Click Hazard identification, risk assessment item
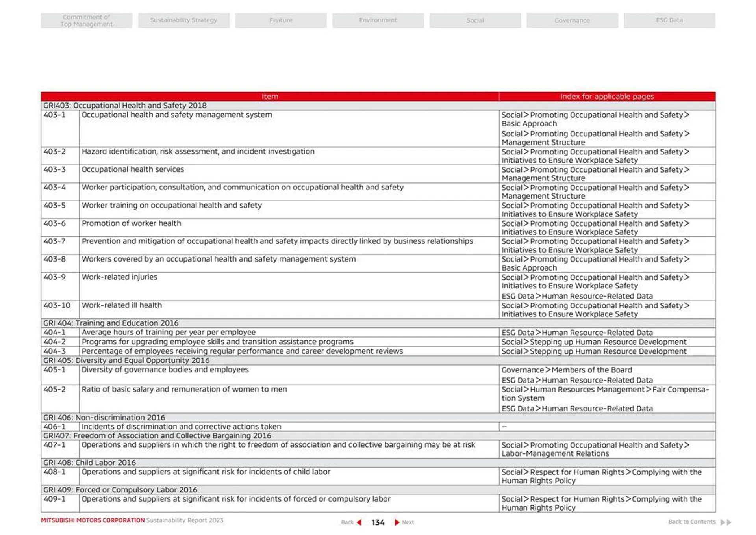This screenshot has height=535, width=756. point(198,152)
